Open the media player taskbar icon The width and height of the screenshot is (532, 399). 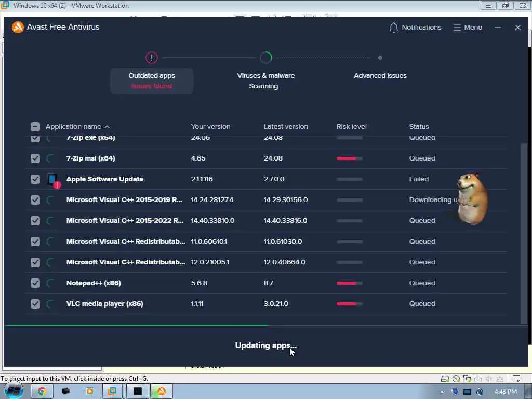point(90,391)
